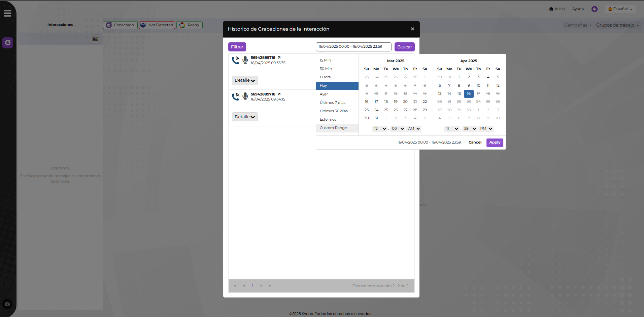Click the camera icon in sidebar bottom
This screenshot has height=317, width=644.
[x=7, y=304]
